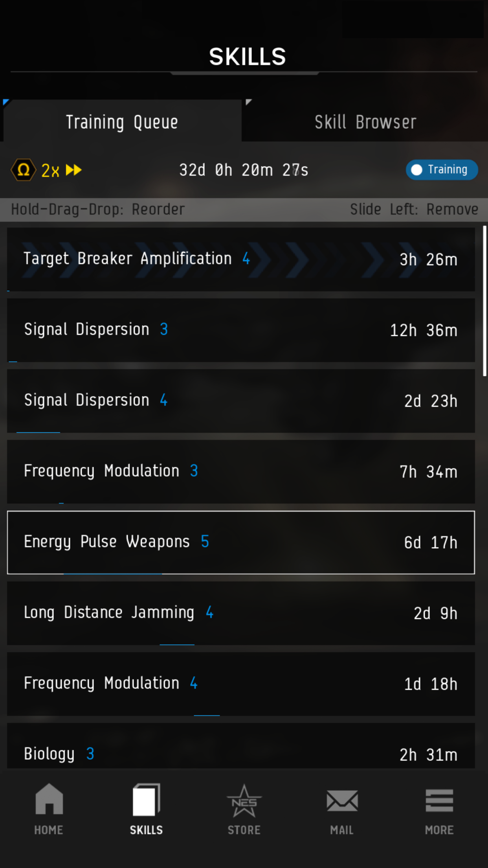This screenshot has height=868, width=488.
Task: Select the Signal Dispersion 3 queue entry
Action: (240, 330)
